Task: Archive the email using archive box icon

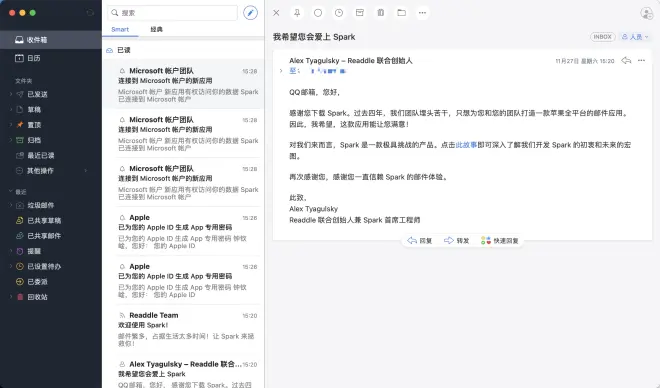Action: pyautogui.click(x=360, y=13)
